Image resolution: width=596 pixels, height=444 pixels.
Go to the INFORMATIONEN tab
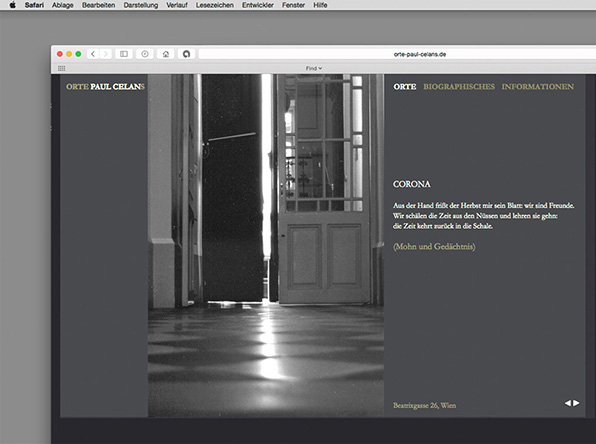coord(538,87)
